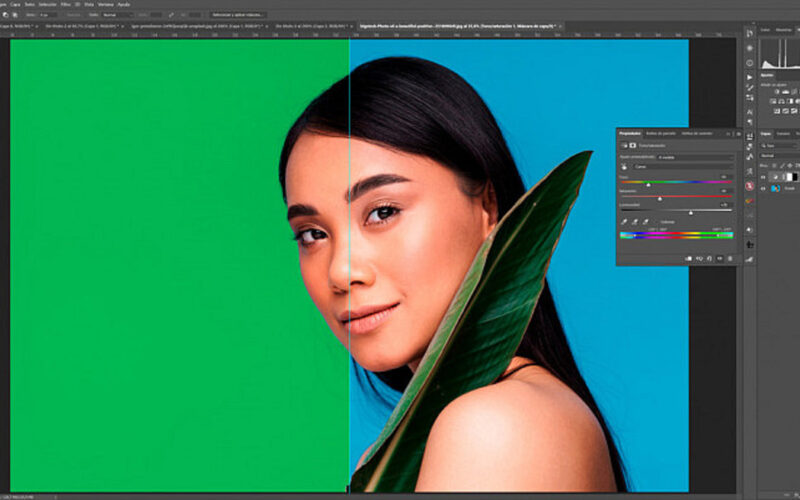This screenshot has height=500, width=800.
Task: Click the Tono value input field
Action: [727, 177]
